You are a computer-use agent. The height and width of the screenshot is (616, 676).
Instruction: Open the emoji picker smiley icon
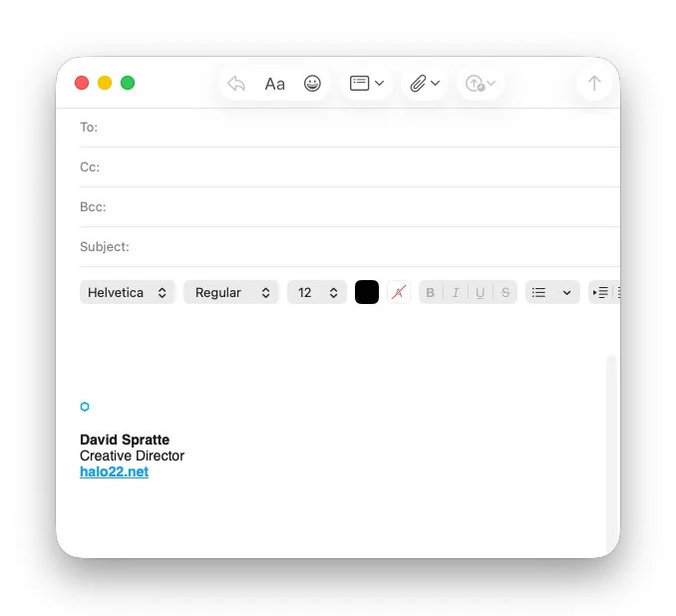click(312, 83)
